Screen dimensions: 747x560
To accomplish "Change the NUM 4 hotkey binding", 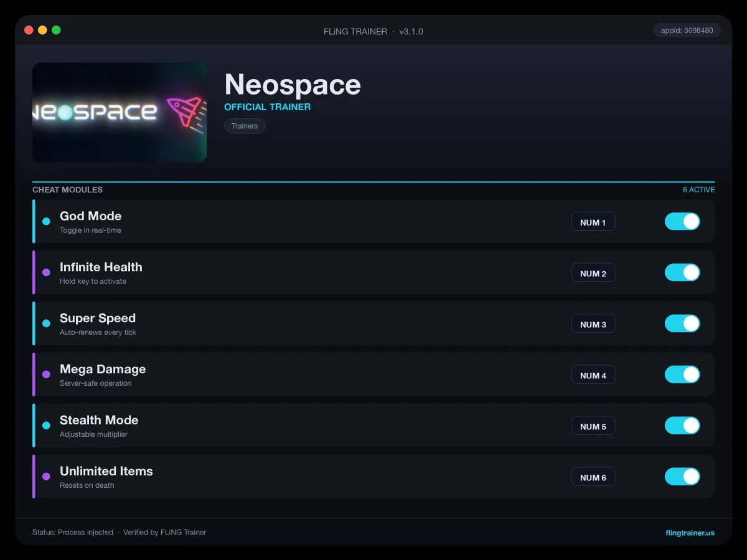I will (x=593, y=375).
